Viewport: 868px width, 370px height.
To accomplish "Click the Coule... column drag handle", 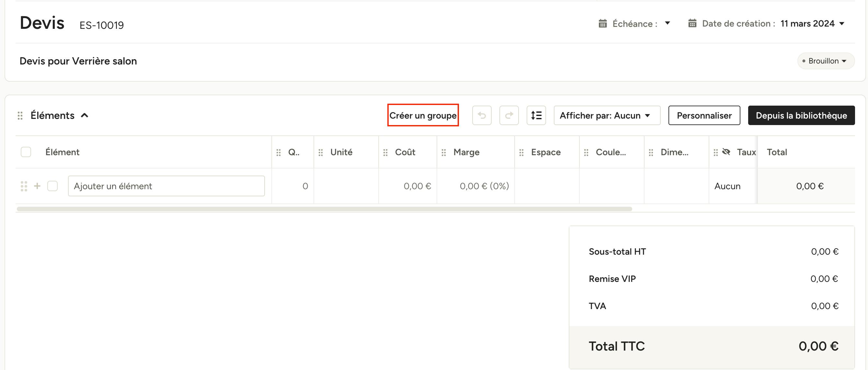I will (586, 153).
